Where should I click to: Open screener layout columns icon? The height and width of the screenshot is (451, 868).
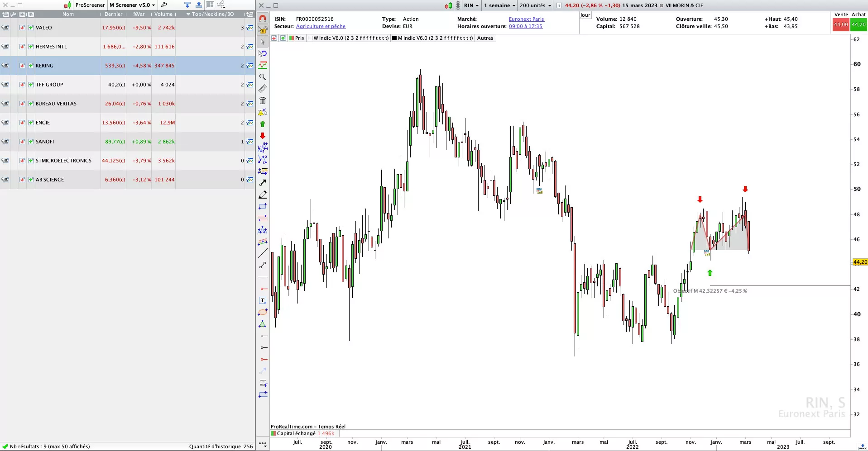[x=210, y=5]
